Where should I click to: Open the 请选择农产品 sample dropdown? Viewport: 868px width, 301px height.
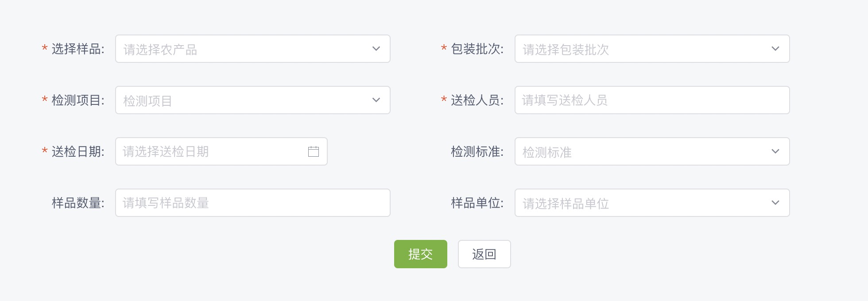pyautogui.click(x=252, y=49)
